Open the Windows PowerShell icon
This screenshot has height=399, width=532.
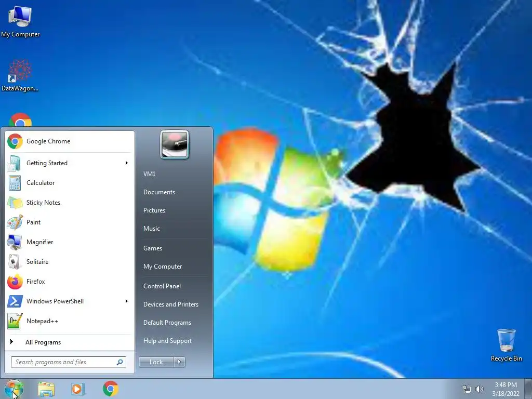[15, 301]
